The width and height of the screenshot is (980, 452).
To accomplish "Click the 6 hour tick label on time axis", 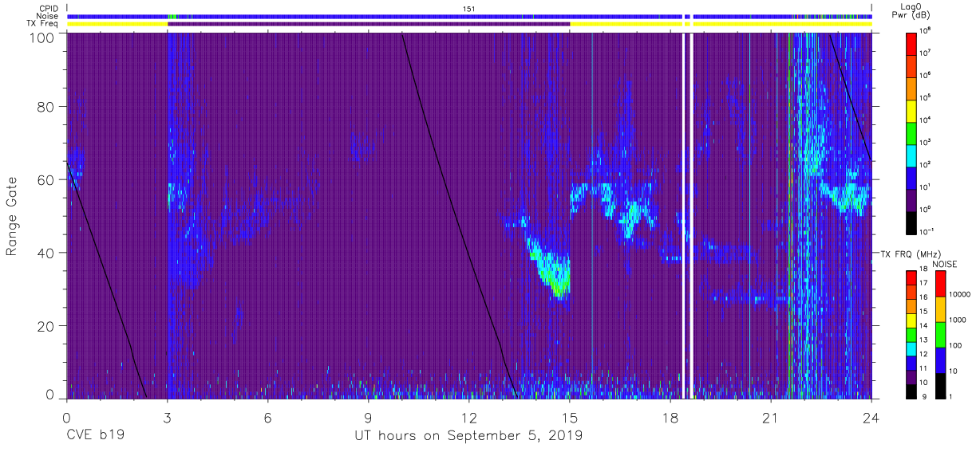I will coord(268,417).
